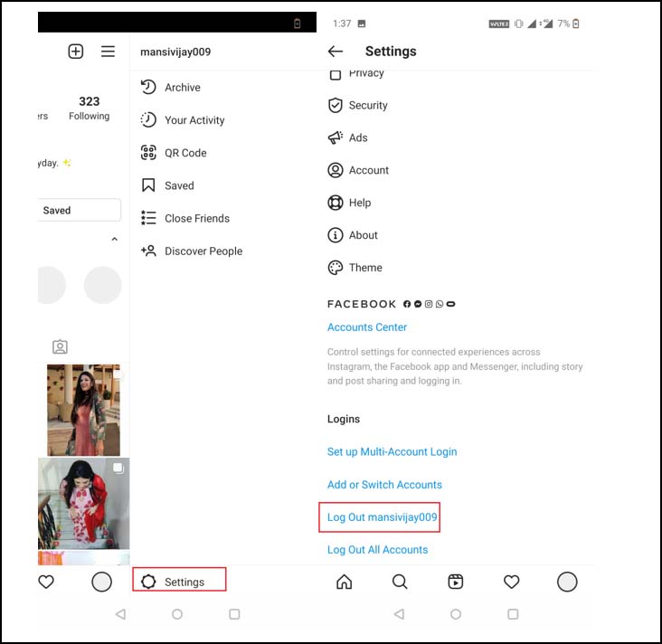Viewport: 662px width, 644px height.
Task: Click the Your Activity icon
Action: [x=148, y=120]
